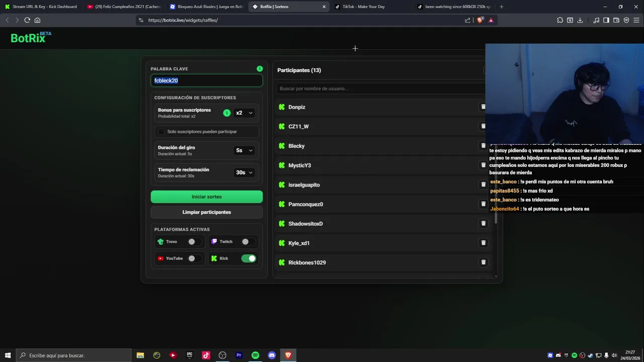Open the media control music note icon
644x362 pixels.
(596, 20)
